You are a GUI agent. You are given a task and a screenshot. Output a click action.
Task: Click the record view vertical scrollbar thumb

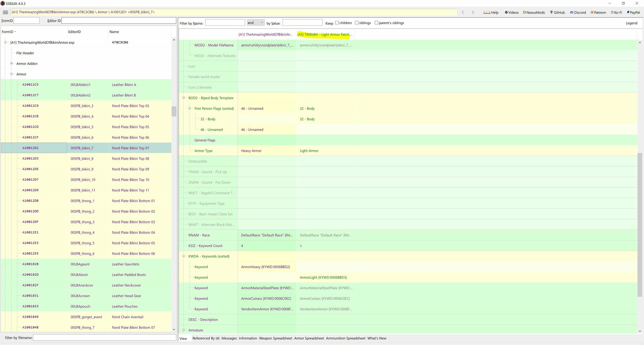tap(640, 225)
